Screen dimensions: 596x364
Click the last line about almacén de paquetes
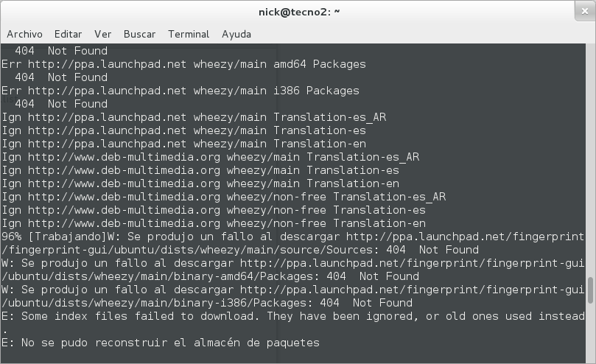(x=161, y=343)
